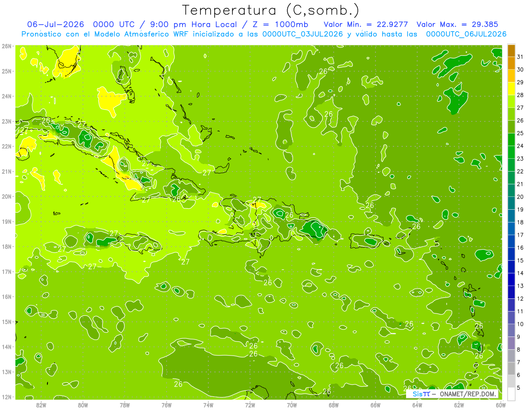Click the 60W longitude tick label
This screenshot has height=411, width=532.
click(501, 404)
